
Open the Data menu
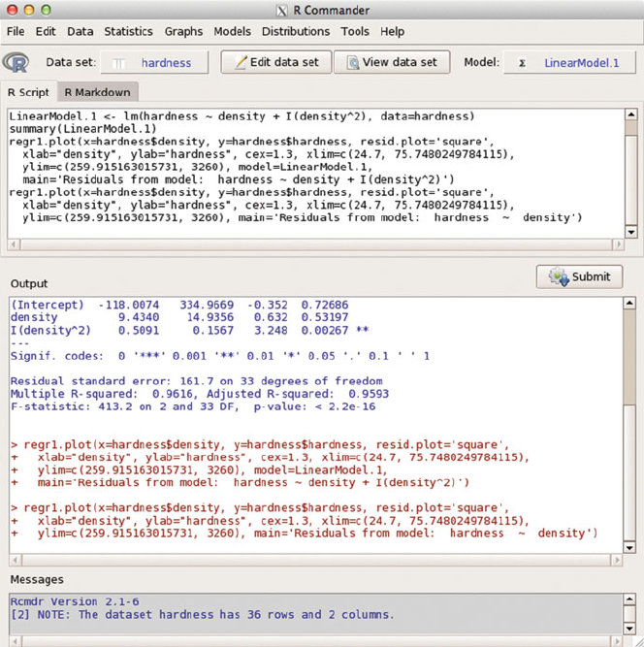(x=80, y=31)
